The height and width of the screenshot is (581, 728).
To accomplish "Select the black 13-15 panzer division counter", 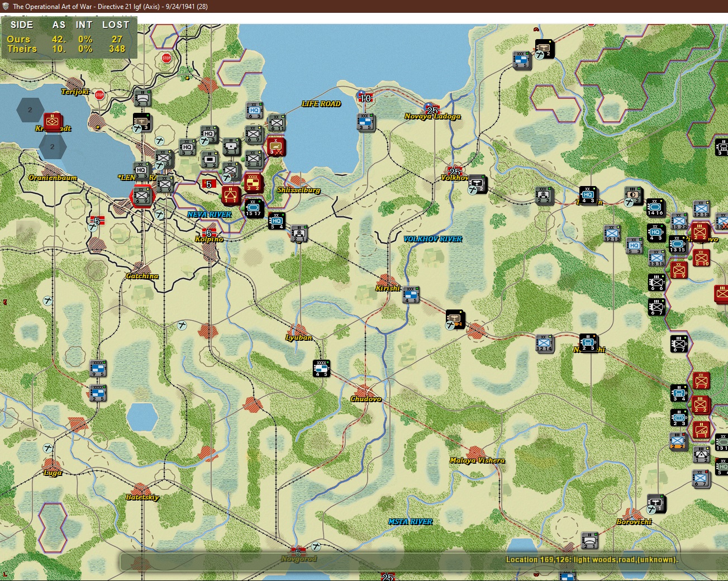I will pos(678,244).
